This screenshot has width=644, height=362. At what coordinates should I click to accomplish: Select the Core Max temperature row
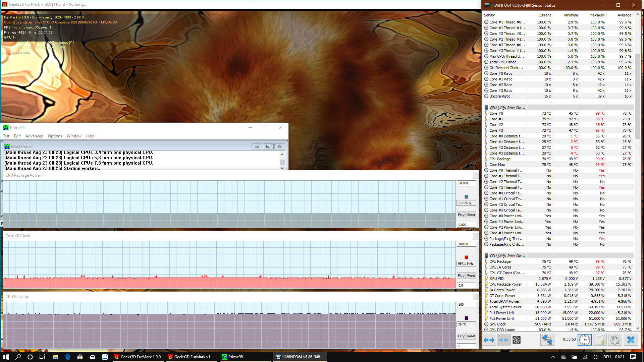[x=558, y=165]
